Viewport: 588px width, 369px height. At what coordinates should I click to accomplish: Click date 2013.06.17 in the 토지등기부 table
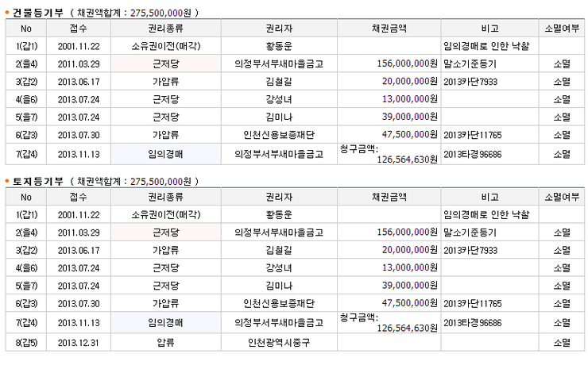point(79,250)
